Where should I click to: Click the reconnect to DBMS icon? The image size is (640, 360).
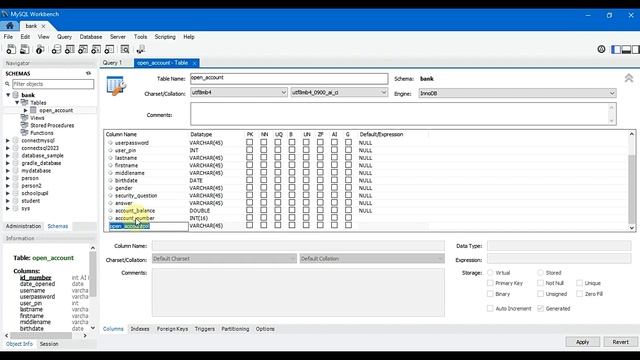point(140,49)
